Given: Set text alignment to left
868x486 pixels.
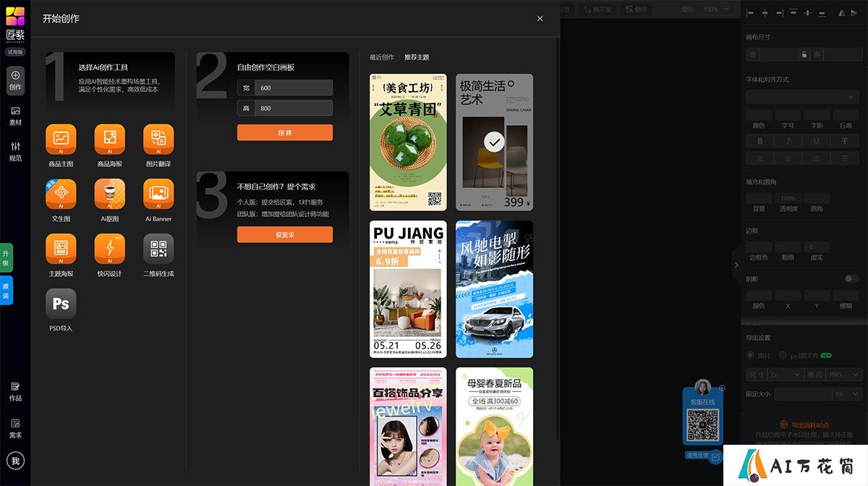Looking at the screenshot, I should (759, 158).
